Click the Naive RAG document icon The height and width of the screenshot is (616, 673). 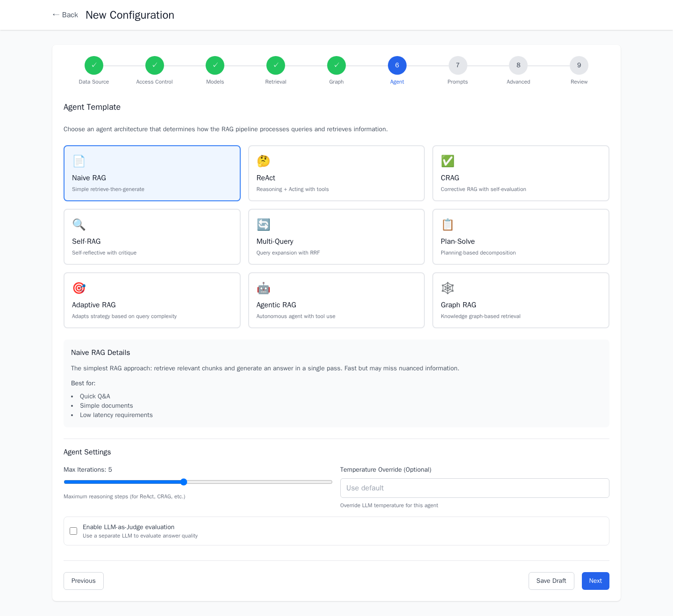[x=79, y=161]
